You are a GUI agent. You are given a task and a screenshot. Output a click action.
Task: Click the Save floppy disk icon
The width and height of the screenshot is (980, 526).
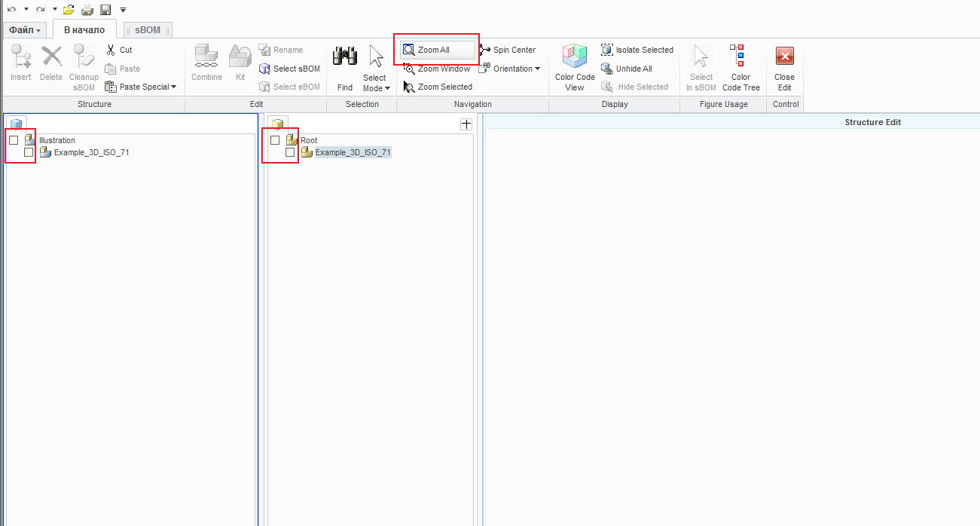click(x=105, y=9)
